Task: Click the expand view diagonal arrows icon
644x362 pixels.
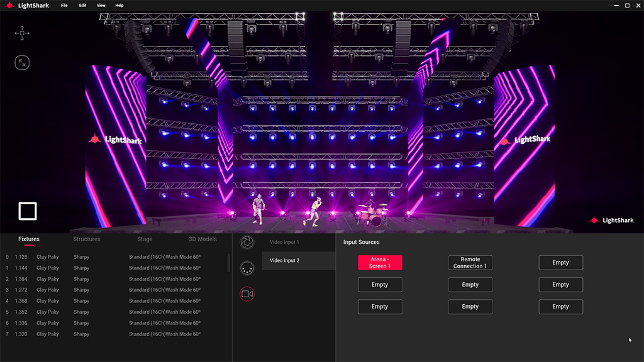Action: coord(22,63)
